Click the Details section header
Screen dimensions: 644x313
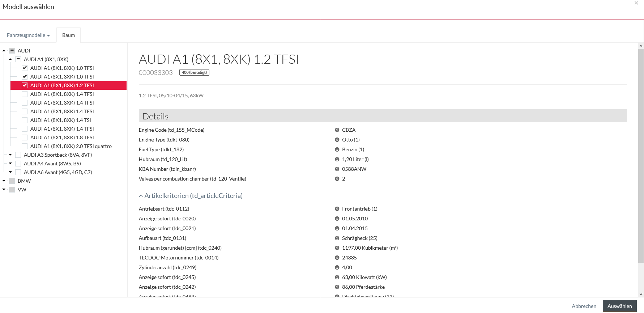tap(383, 116)
